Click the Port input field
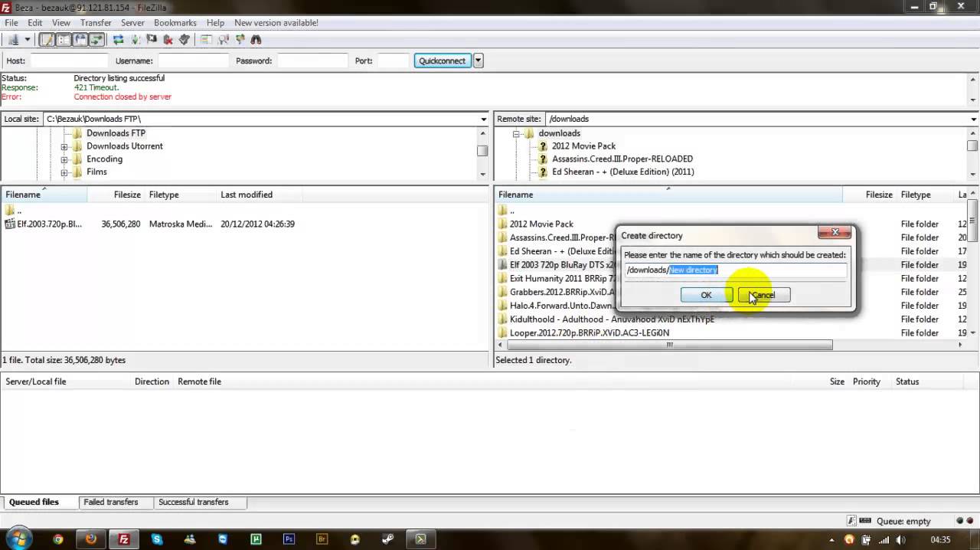This screenshot has width=980, height=550. coord(393,61)
